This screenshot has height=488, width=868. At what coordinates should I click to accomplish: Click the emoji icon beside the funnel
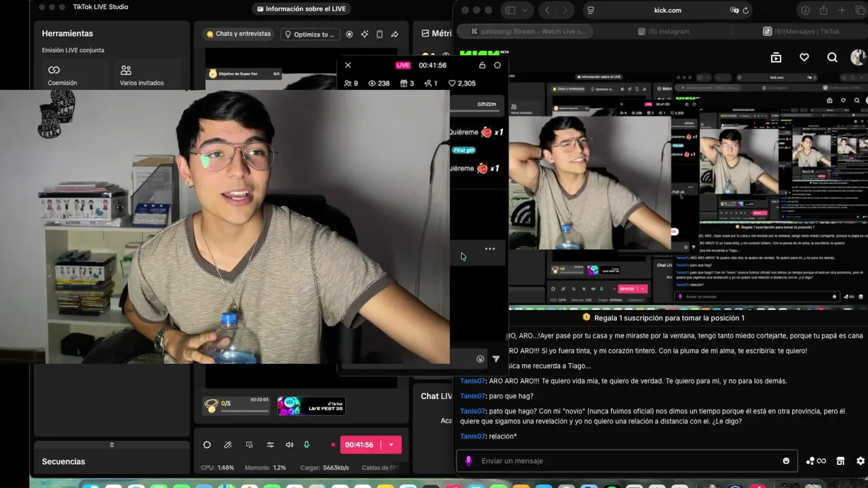[x=480, y=359]
